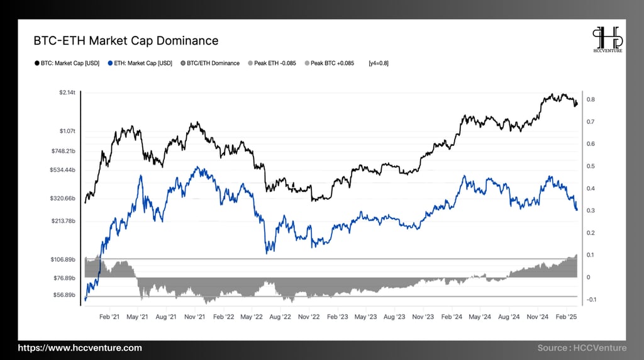This screenshot has height=360, width=644.
Task: Click the Feb '24 date label
Action: pyautogui.click(x=452, y=317)
